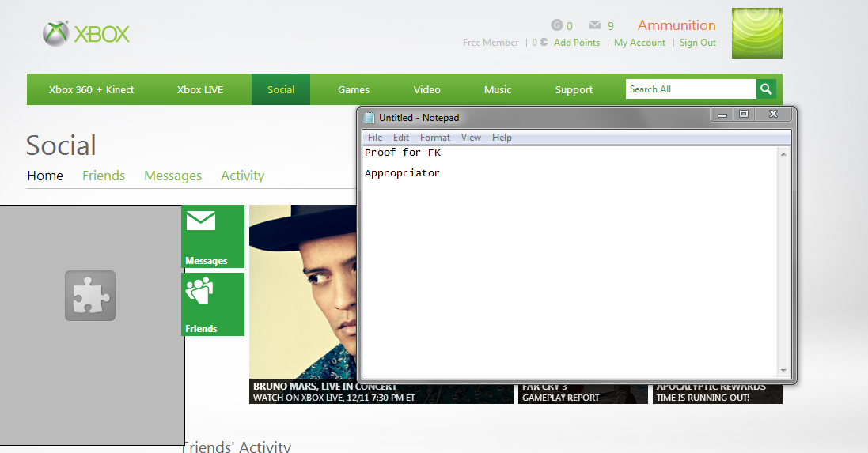Viewport: 868px width, 453px height.
Task: Click the Microsoft Points coin icon
Action: tap(544, 42)
